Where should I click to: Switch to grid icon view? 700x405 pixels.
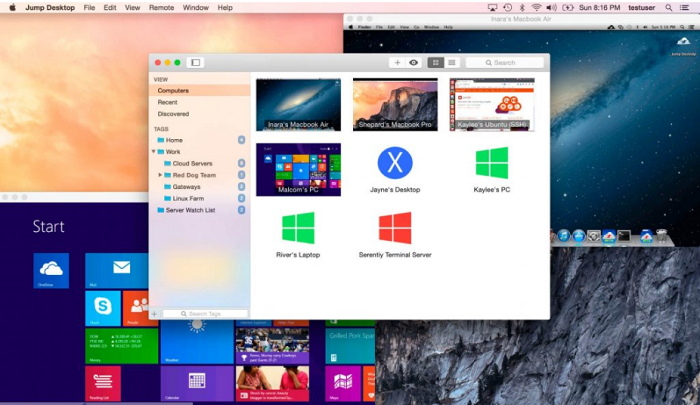tap(435, 63)
